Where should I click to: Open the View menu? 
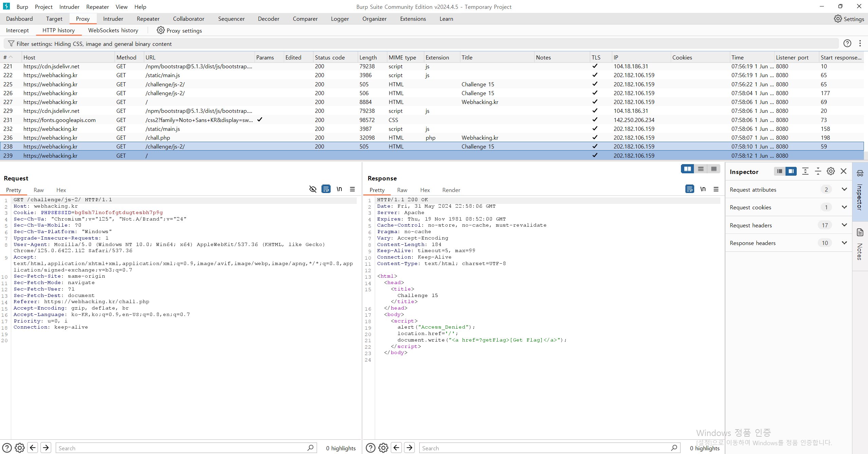coord(122,7)
